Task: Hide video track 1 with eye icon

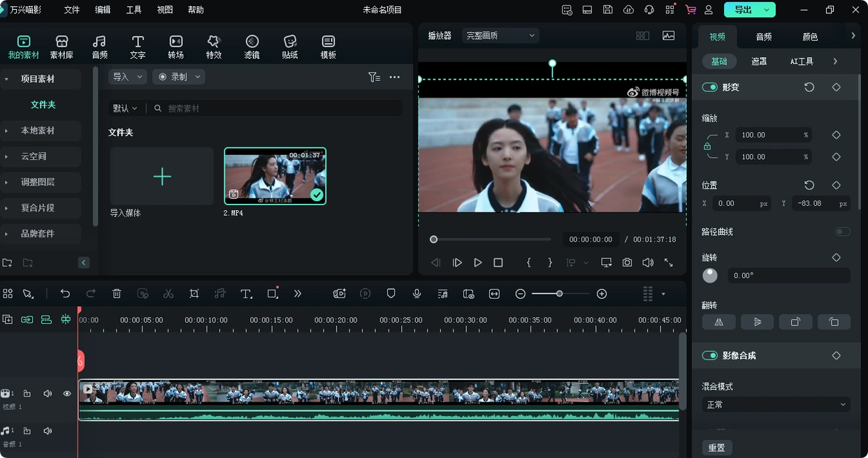Action: 67,394
